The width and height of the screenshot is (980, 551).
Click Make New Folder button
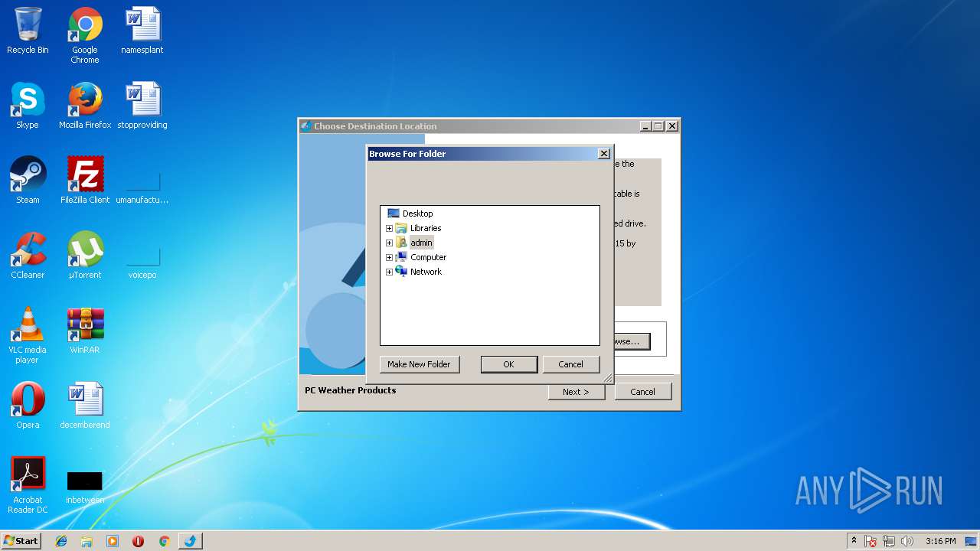click(419, 364)
